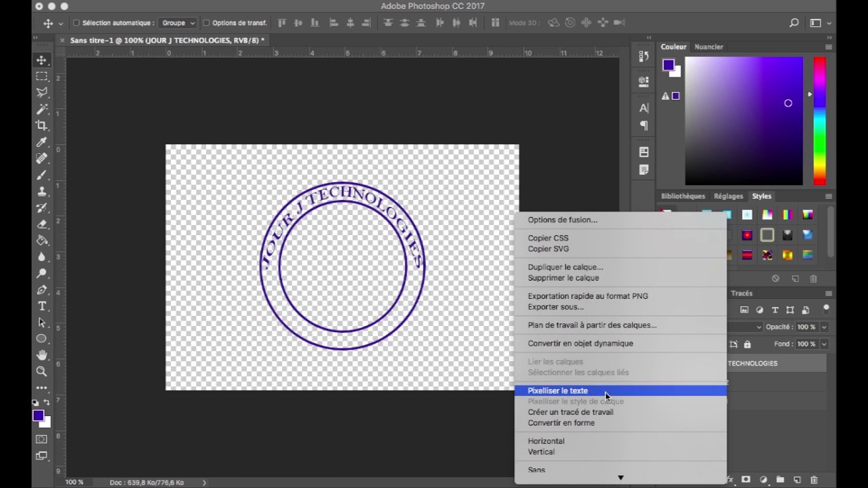Select the Rectangular Marquee tool
The height and width of the screenshot is (488, 868).
42,77
